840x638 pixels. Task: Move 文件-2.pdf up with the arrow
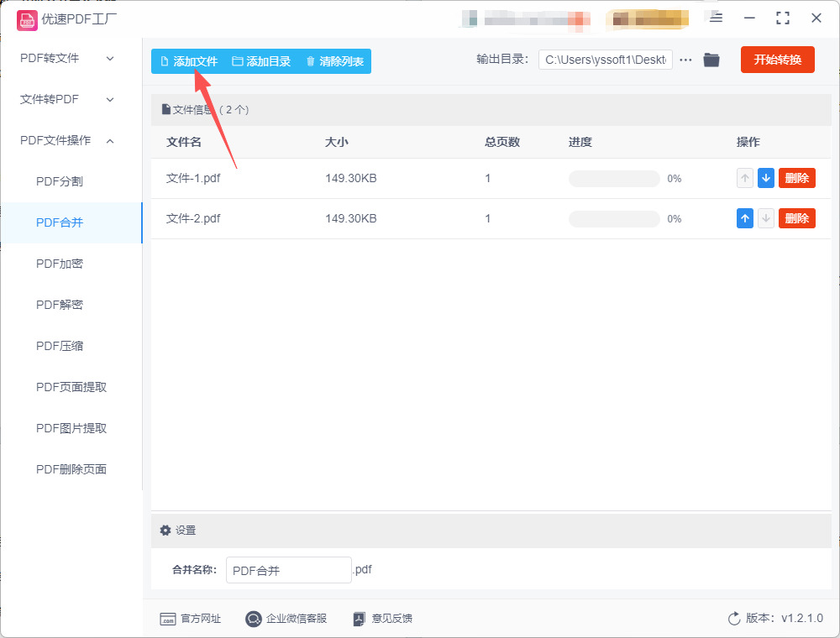[744, 218]
